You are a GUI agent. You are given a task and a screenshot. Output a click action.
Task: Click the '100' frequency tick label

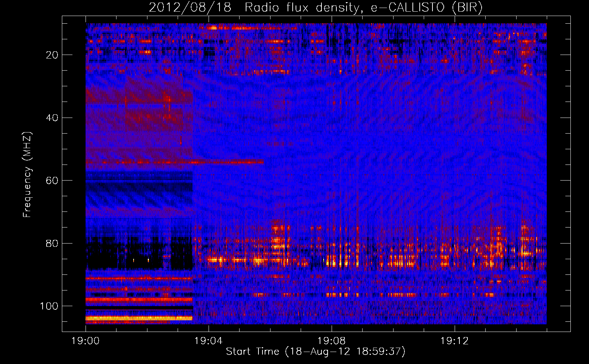(x=50, y=306)
